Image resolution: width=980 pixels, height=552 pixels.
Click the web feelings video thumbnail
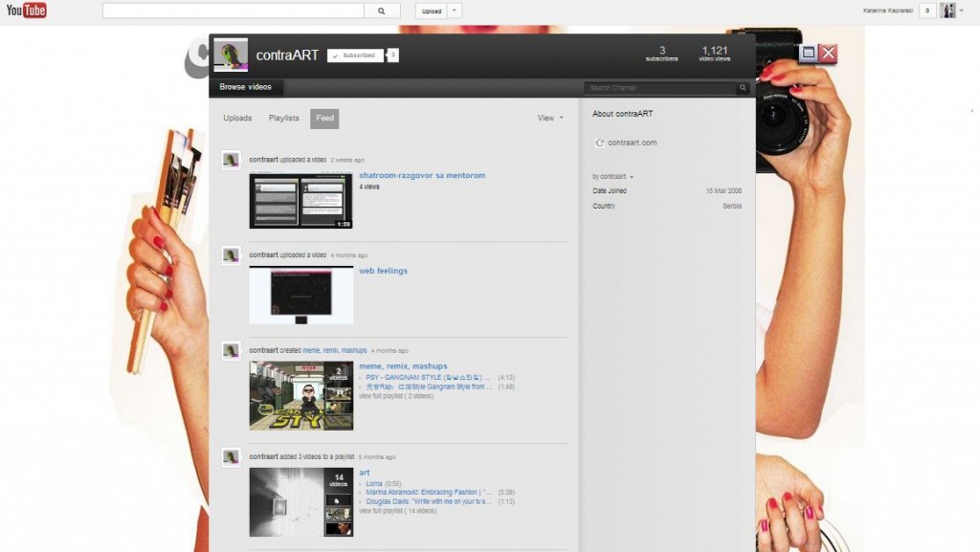click(x=301, y=296)
